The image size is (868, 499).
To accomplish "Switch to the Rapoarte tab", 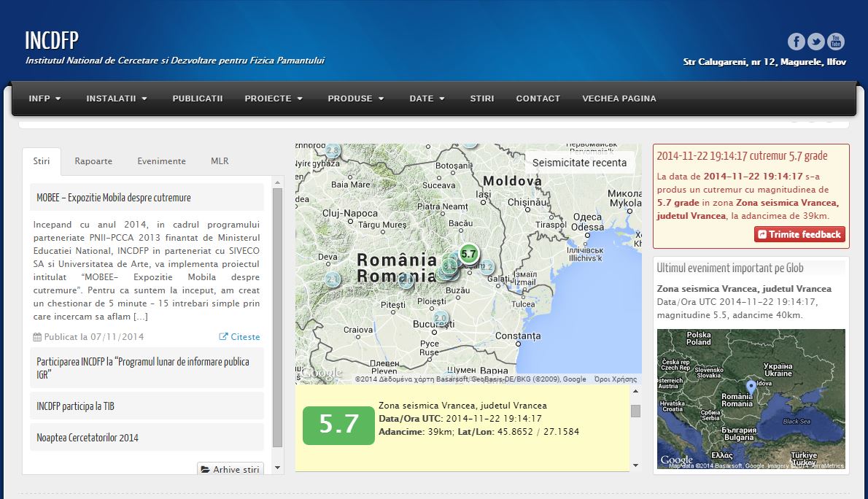I will pyautogui.click(x=93, y=161).
